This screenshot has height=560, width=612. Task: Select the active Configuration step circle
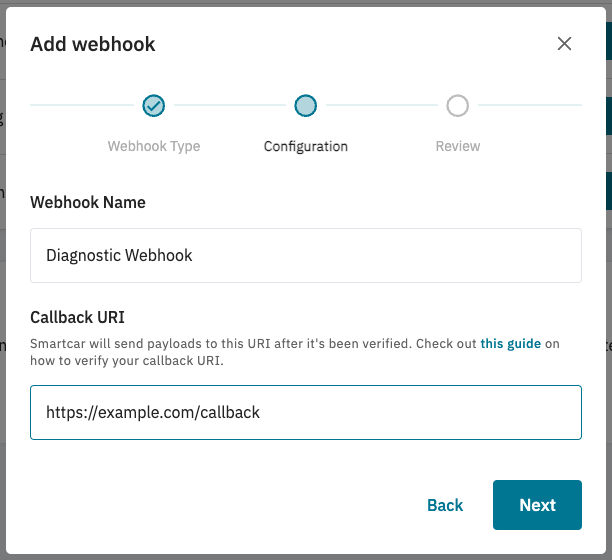[306, 106]
